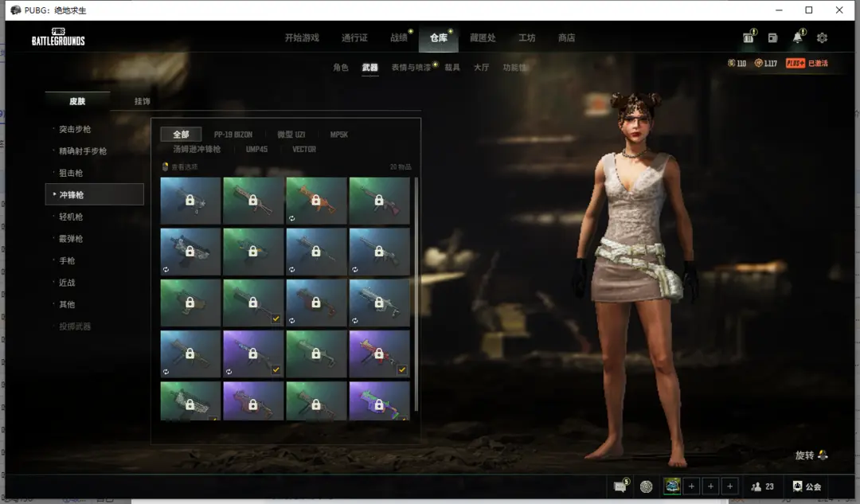Click the skin list vertical scrollbar

tap(416, 295)
